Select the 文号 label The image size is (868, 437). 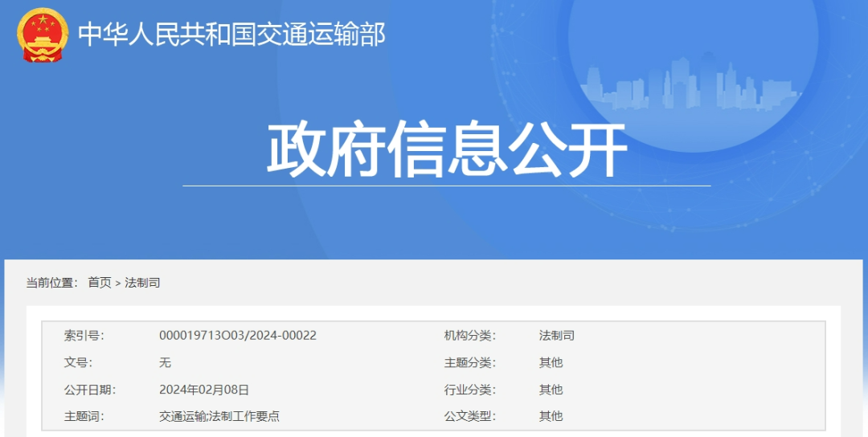point(78,362)
